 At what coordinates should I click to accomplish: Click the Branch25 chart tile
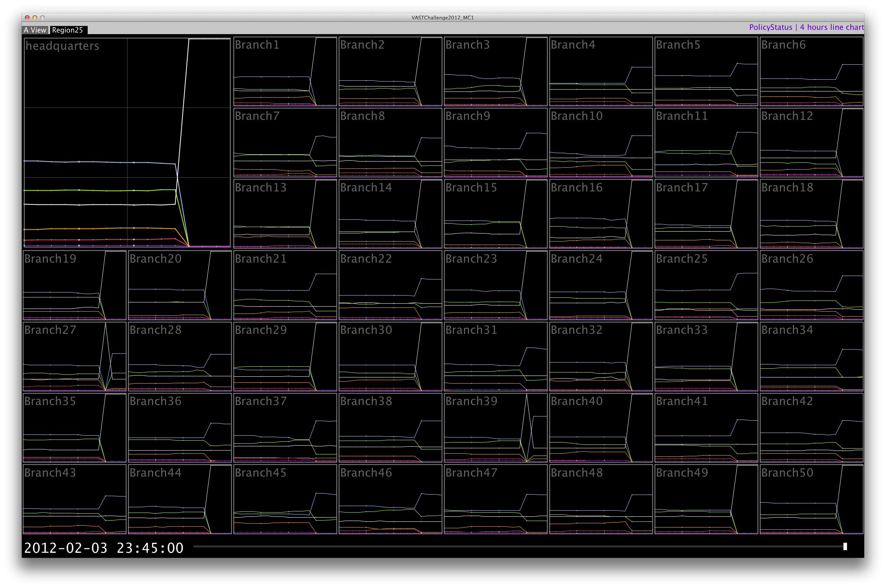click(x=706, y=285)
